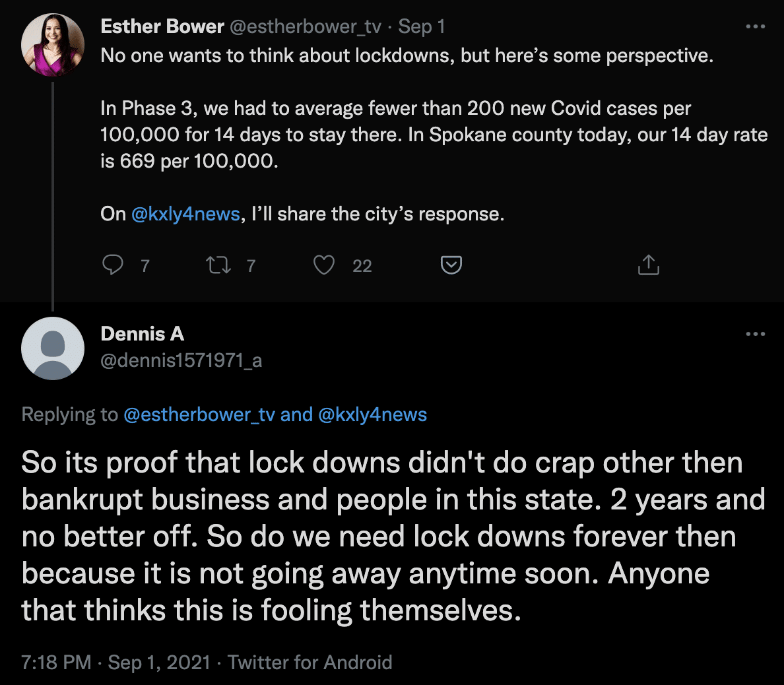Click the @estherbower_tv handle in header

(x=305, y=26)
